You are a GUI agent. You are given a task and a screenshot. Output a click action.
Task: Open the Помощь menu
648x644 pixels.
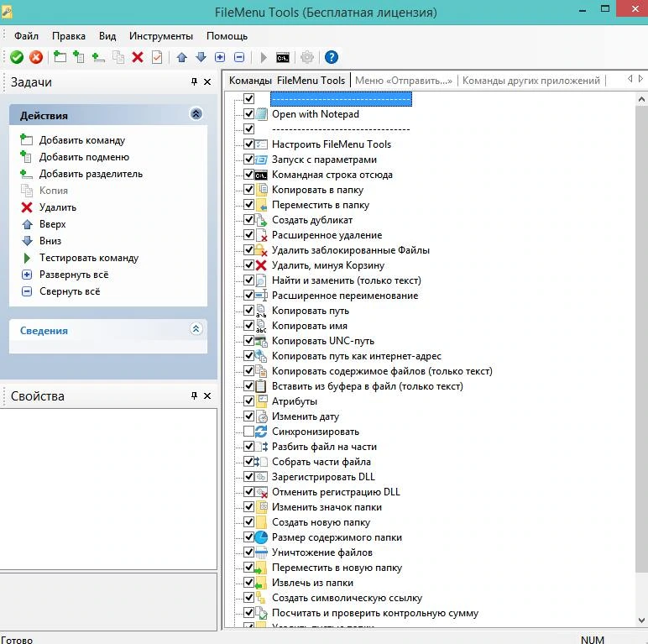[x=227, y=36]
